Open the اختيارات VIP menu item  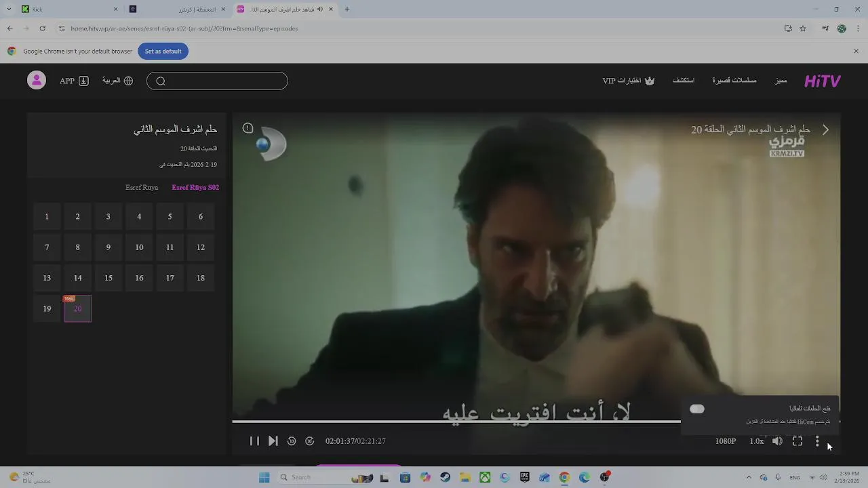(629, 81)
